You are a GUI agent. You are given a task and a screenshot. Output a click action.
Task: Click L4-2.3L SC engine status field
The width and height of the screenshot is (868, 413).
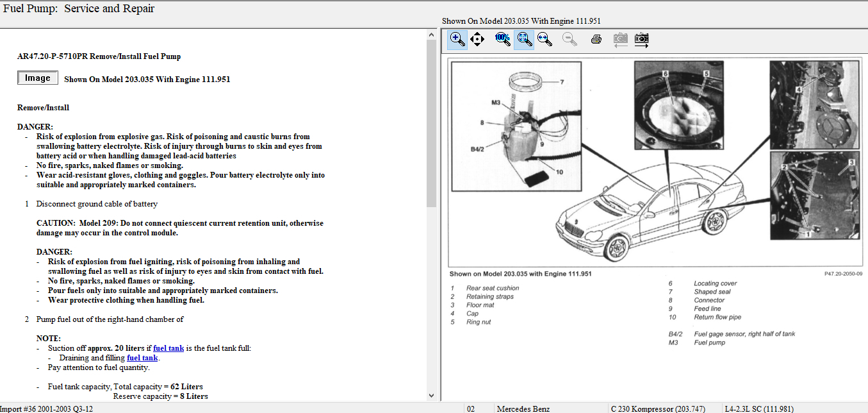[759, 409]
